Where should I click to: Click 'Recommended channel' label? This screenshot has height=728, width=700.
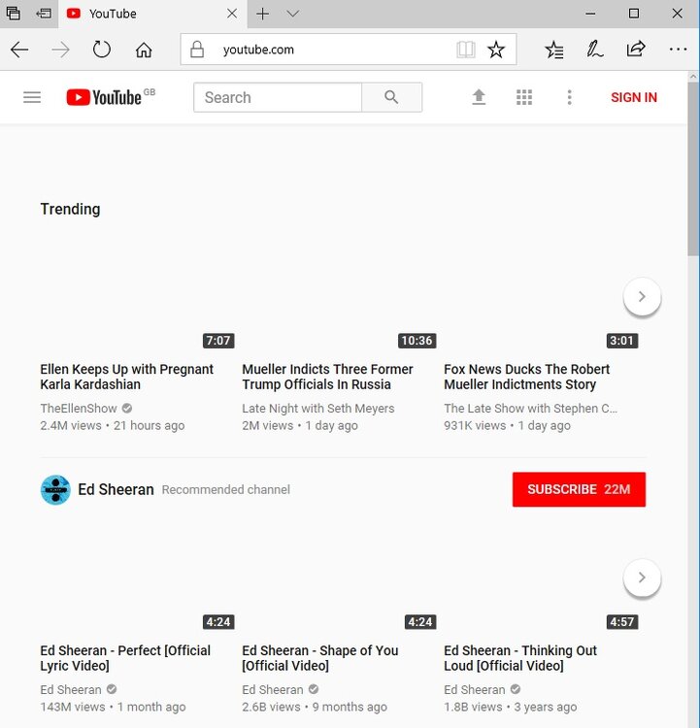[x=226, y=489]
